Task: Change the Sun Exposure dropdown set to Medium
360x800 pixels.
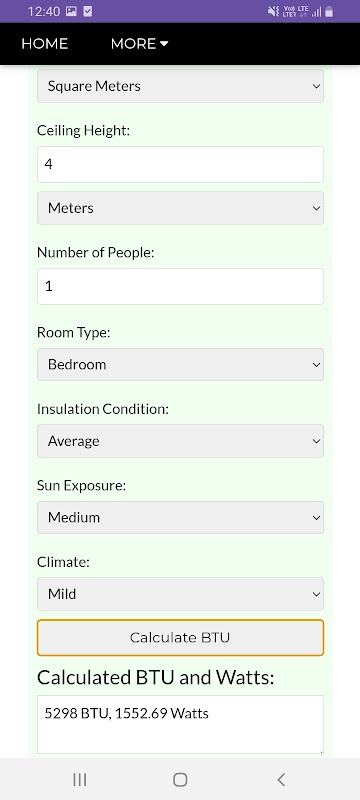Action: coord(181,517)
